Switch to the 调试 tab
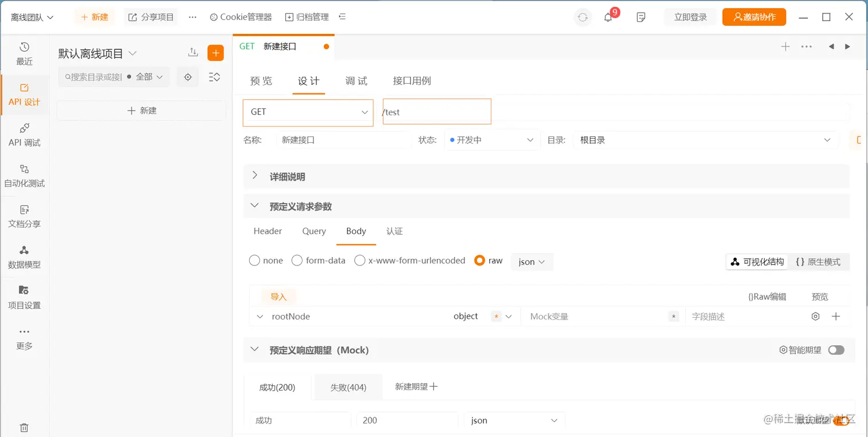The image size is (868, 437). 356,81
